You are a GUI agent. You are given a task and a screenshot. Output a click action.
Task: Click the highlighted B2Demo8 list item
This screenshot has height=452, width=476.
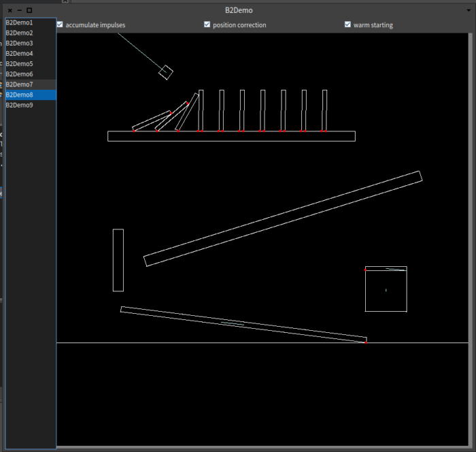tap(31, 95)
